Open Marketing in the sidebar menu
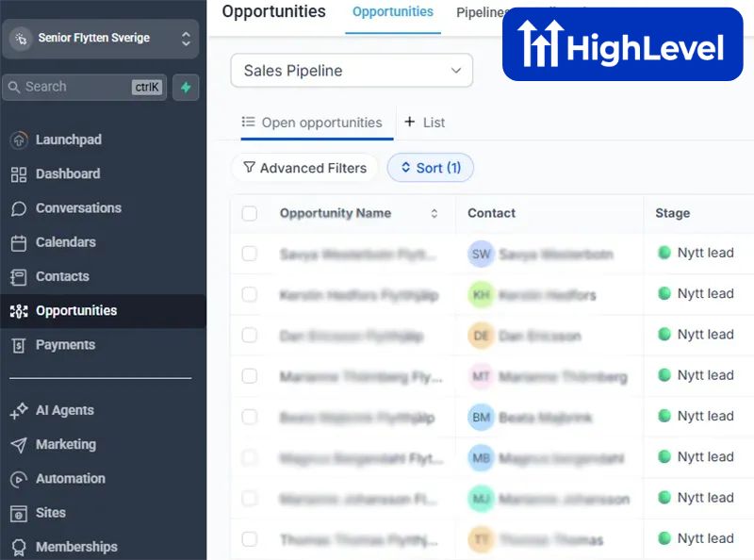This screenshot has width=754, height=560. 66,445
